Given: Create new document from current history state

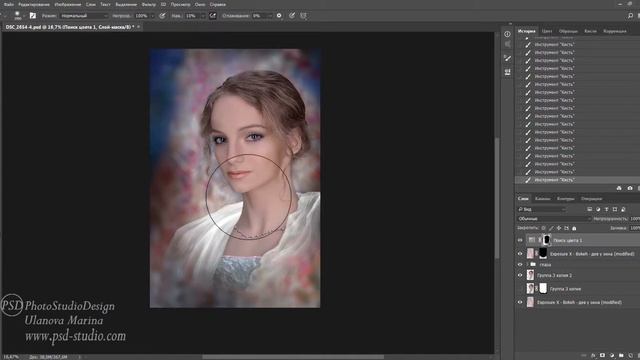Looking at the screenshot, I should [x=619, y=188].
